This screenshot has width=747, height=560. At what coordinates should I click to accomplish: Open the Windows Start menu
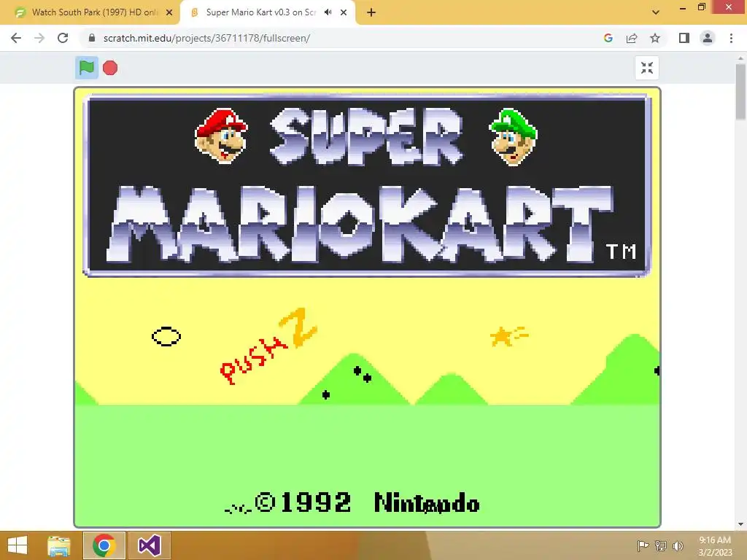(x=18, y=545)
